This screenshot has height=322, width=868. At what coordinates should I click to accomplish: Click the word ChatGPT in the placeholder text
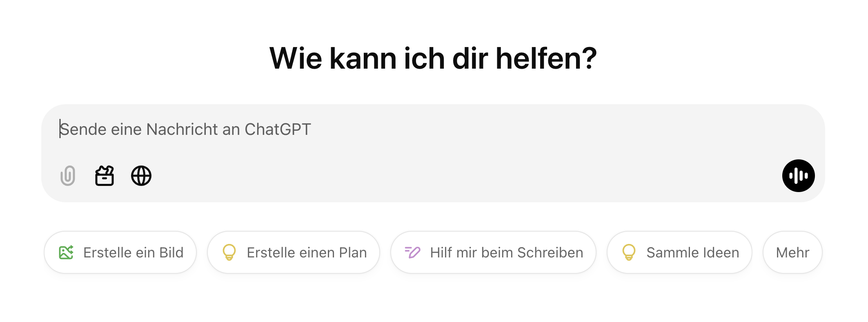click(x=278, y=129)
